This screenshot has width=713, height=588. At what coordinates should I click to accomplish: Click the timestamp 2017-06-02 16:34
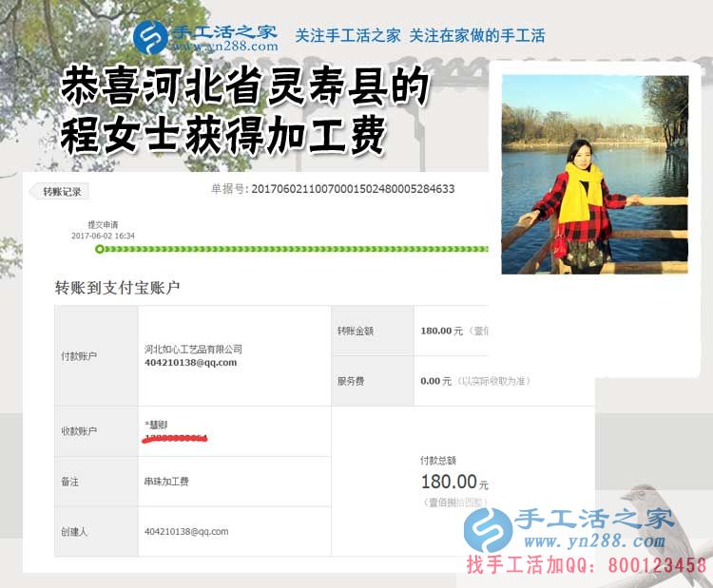pyautogui.click(x=103, y=236)
